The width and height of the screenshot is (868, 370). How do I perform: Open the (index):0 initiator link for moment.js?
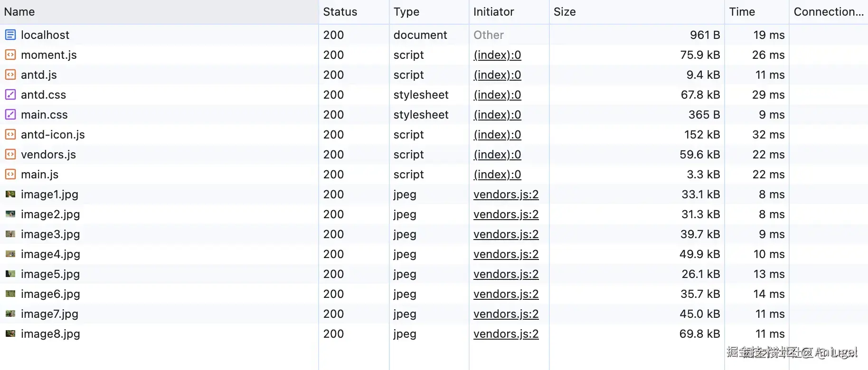(497, 55)
